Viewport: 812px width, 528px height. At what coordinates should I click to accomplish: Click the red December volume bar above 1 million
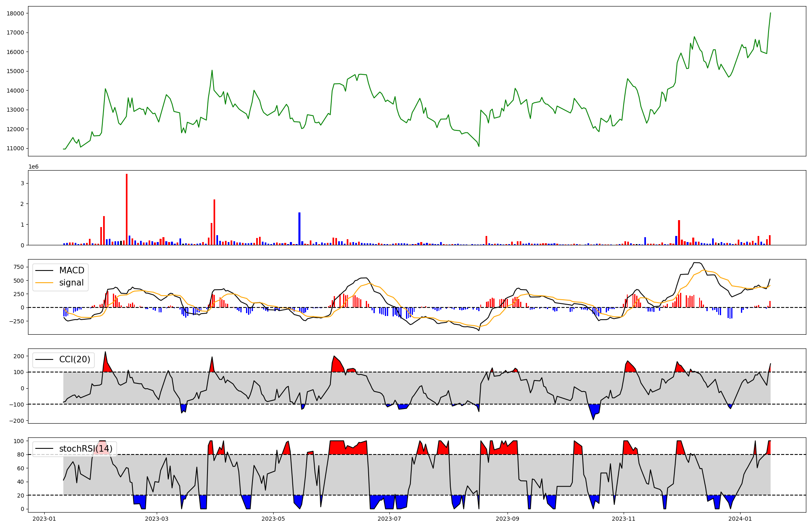coord(679,232)
